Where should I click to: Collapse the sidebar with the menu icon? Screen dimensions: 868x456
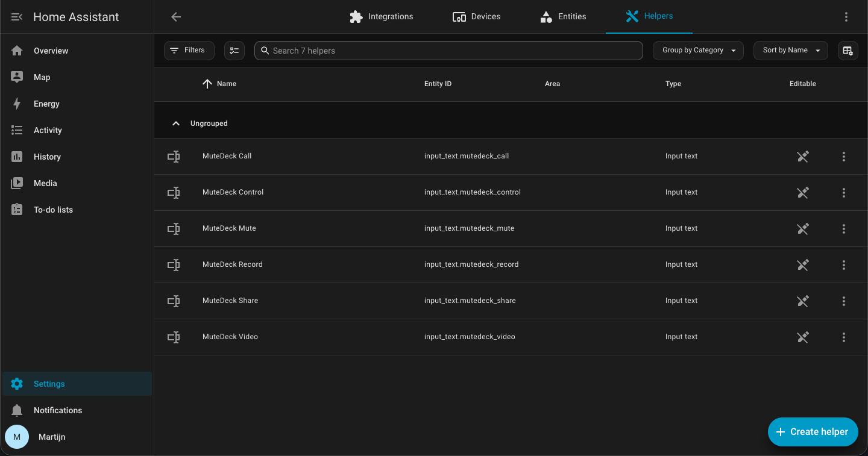point(17,17)
